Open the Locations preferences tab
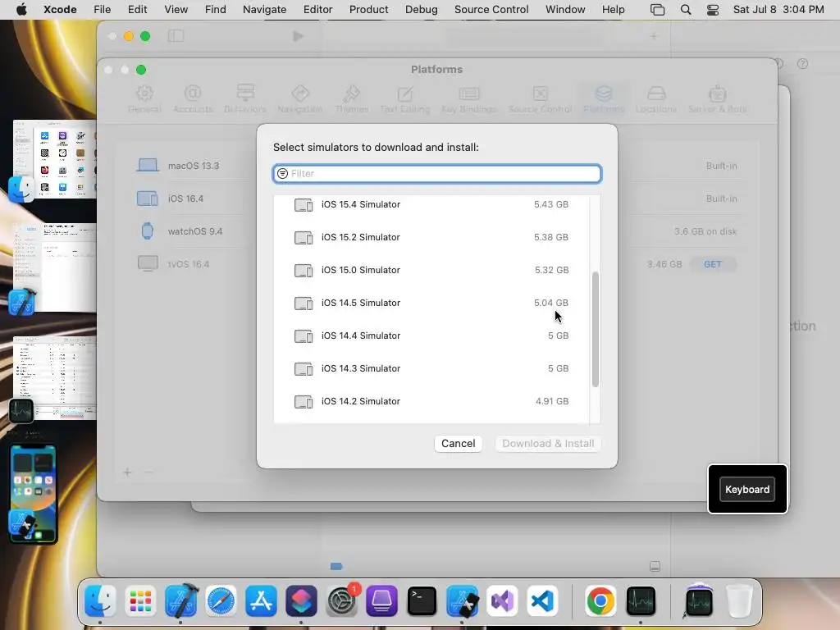This screenshot has height=630, width=840. click(x=656, y=99)
